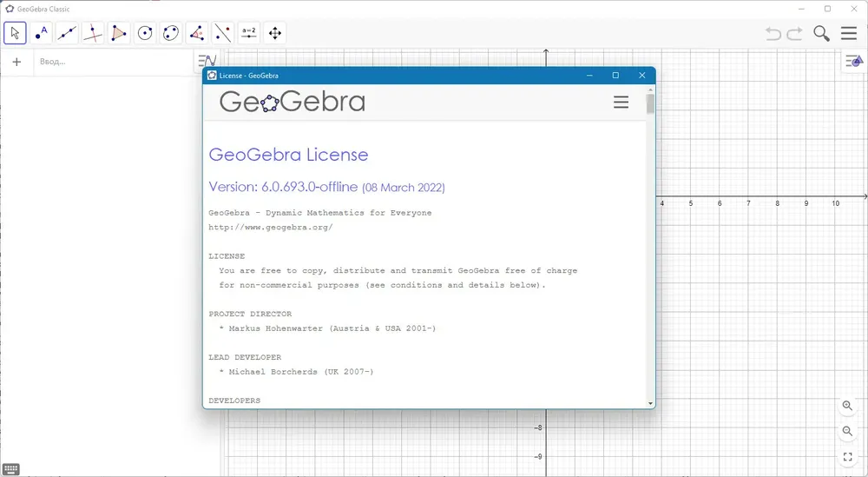Minimize the License - GeoGebra window
Screen dimensions: 868x477
tap(589, 76)
